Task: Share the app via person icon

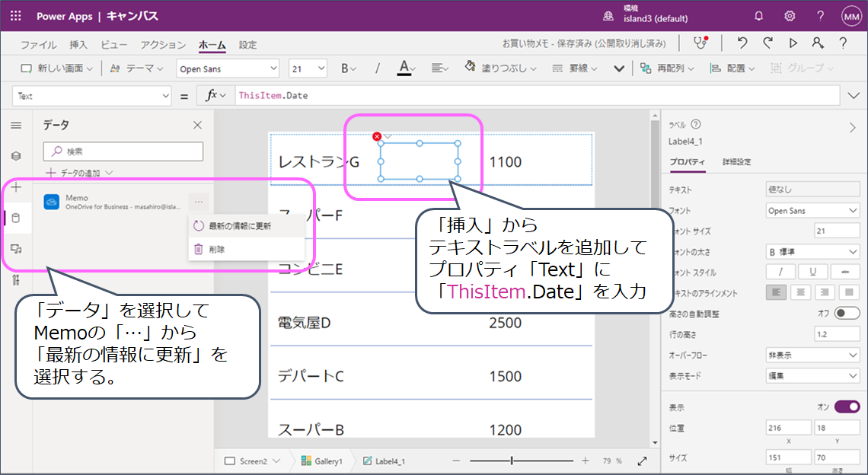Action: click(x=818, y=43)
